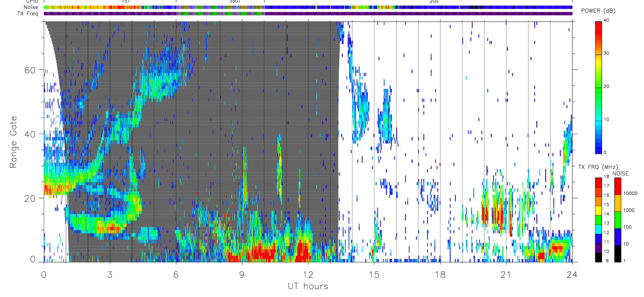The image size is (644, 297).
Task: Click the 'Noise' label beside the top strip
Action: tap(31, 7)
